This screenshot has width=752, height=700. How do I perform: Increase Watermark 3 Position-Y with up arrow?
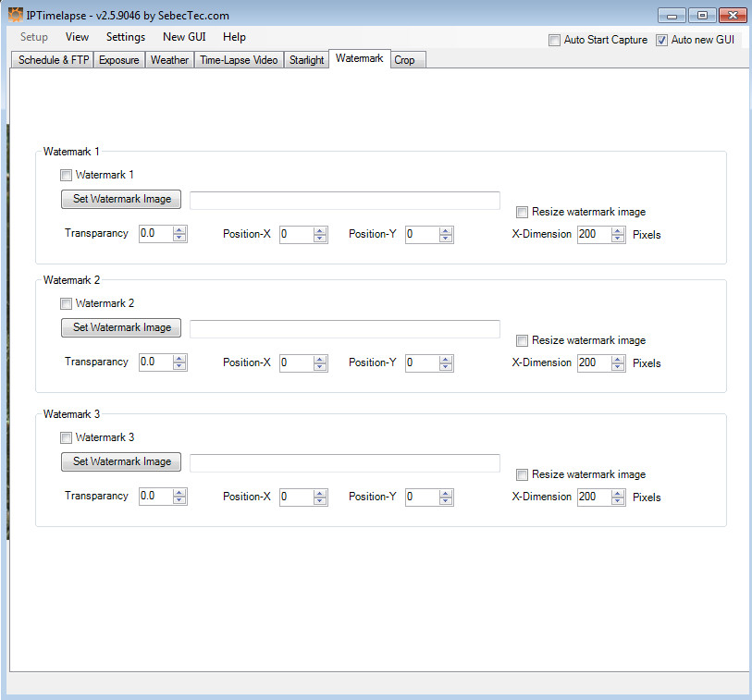coord(446,494)
